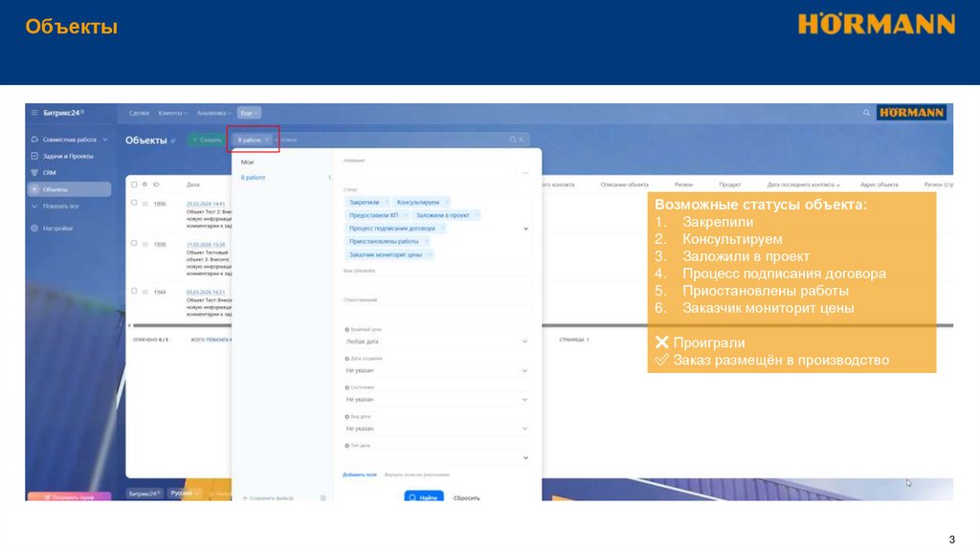The image size is (980, 549).
Task: Check the row with ID 1896
Action: (134, 203)
